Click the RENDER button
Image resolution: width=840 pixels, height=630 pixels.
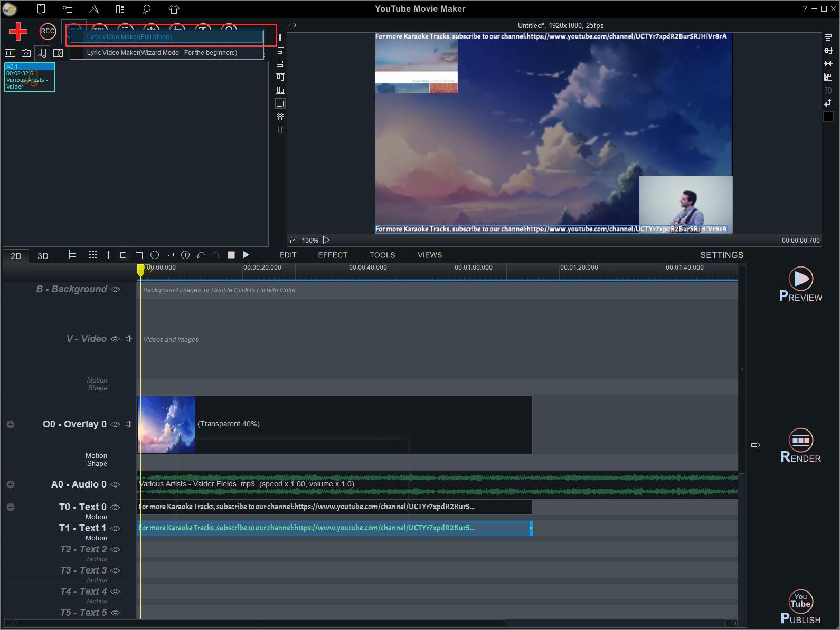pos(800,446)
